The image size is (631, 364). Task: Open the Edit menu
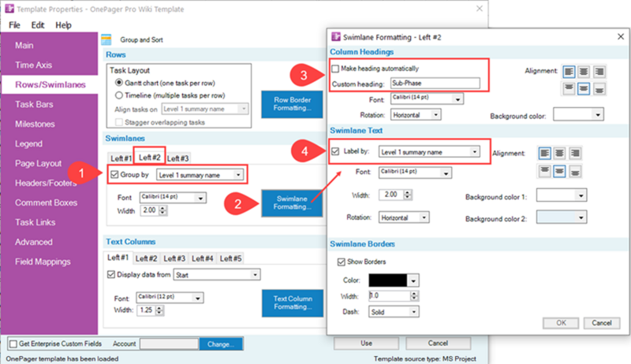[x=38, y=25]
